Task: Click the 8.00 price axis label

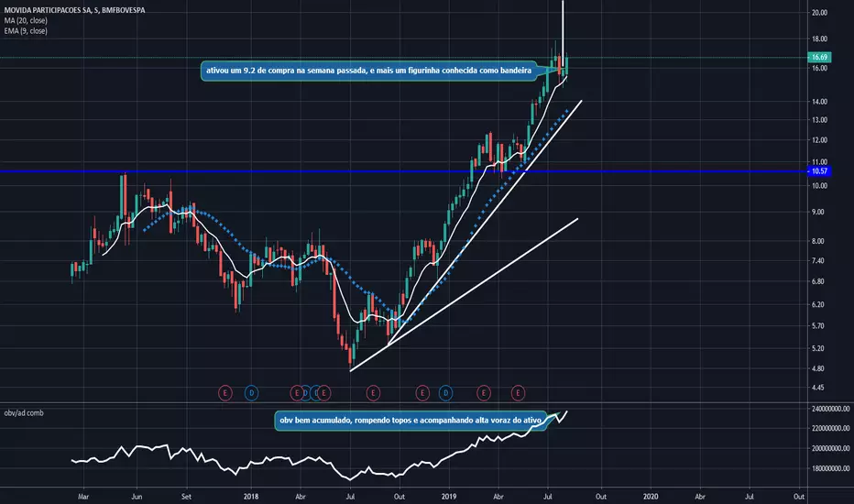Action: click(x=819, y=241)
